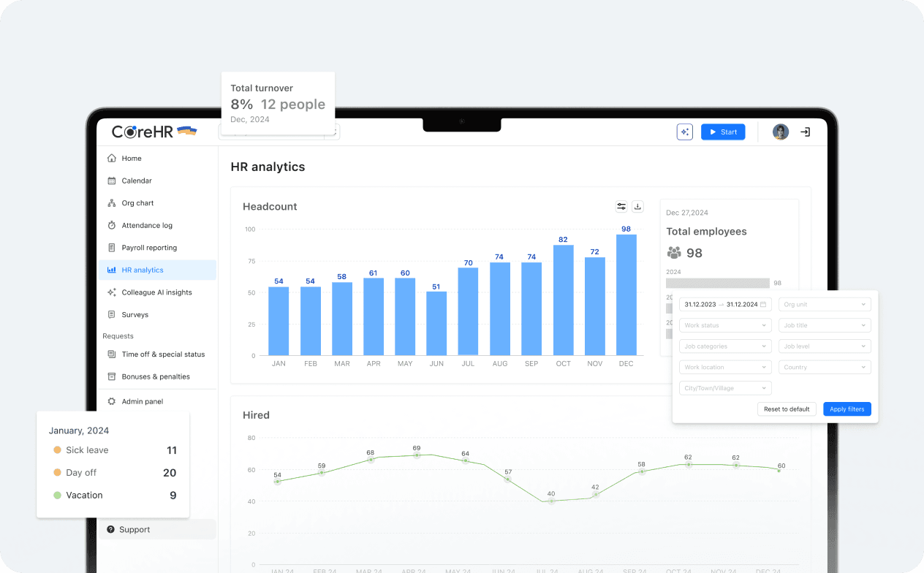Expand the Work status dropdown

[x=725, y=325]
